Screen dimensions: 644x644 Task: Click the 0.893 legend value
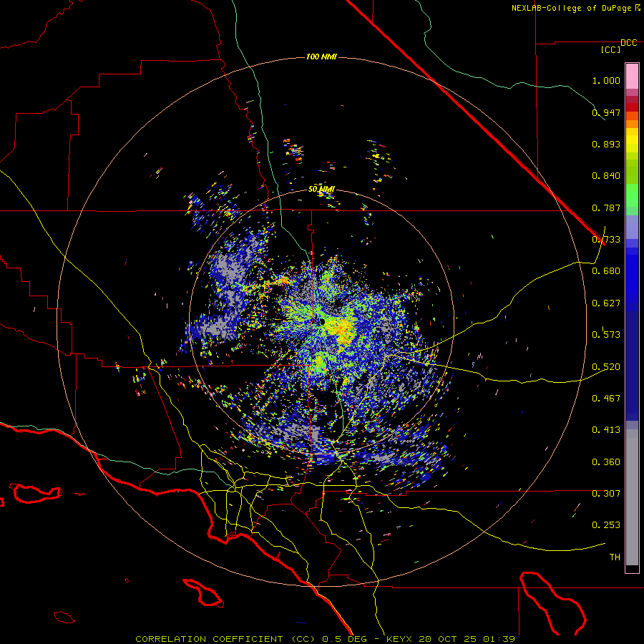(606, 144)
